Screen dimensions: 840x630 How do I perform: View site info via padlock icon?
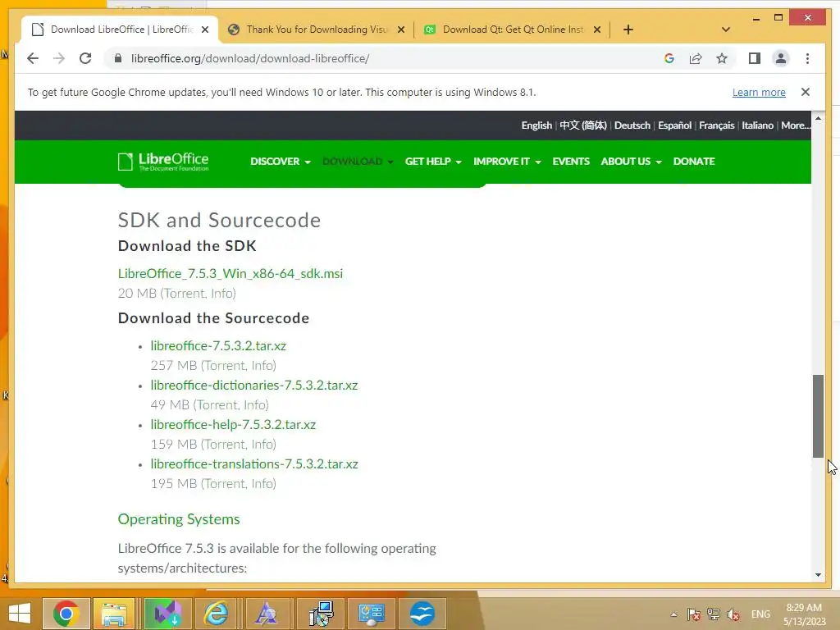pos(118,58)
